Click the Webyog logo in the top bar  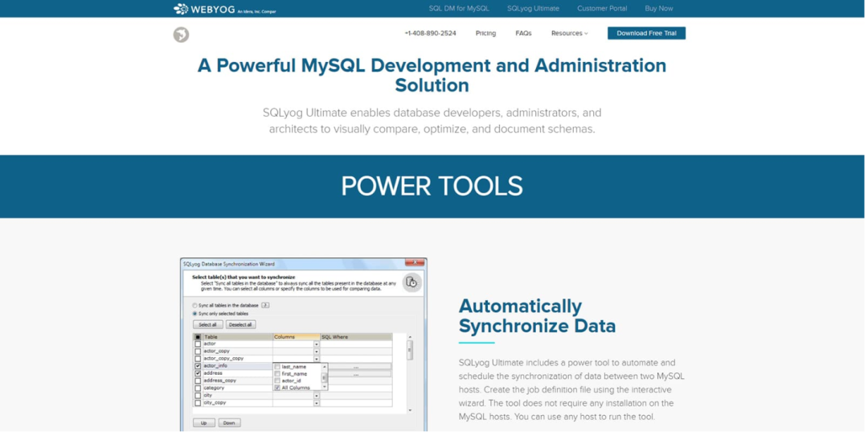(x=224, y=9)
